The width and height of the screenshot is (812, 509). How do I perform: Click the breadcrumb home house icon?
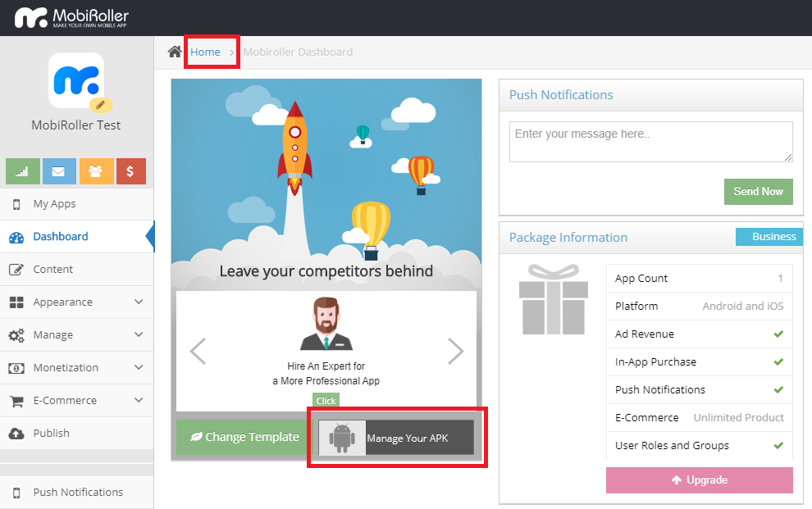tap(175, 52)
